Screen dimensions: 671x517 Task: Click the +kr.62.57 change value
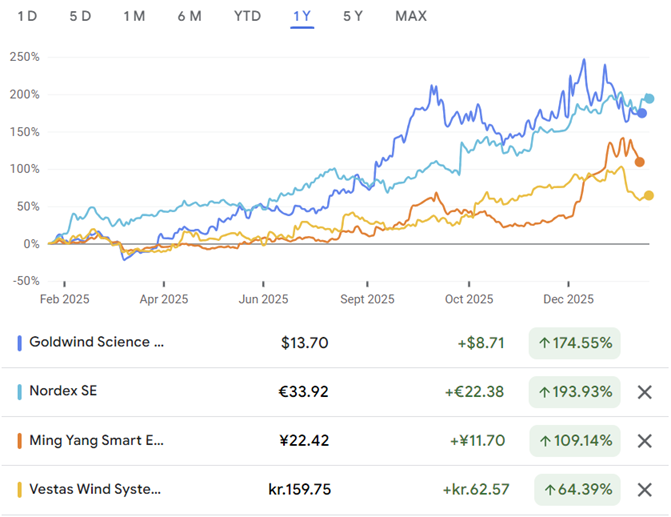476,490
